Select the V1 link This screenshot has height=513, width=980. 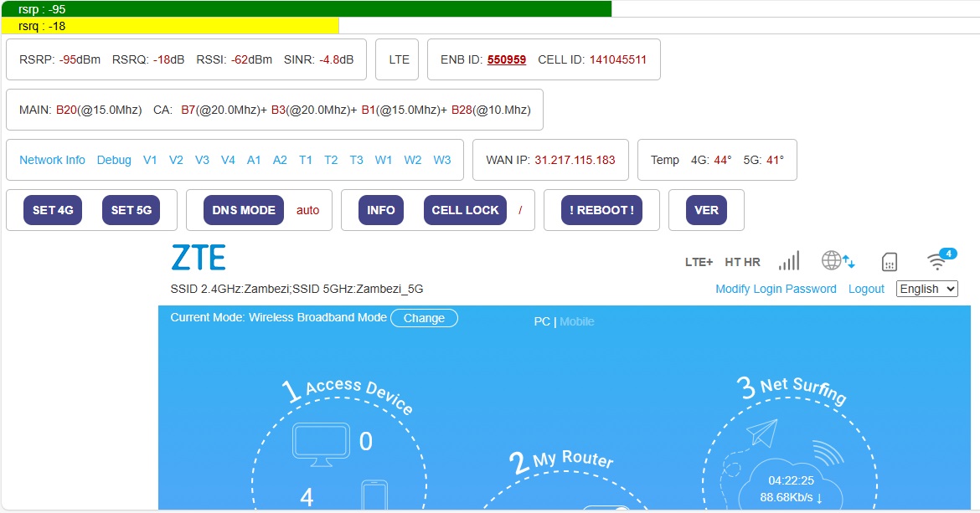[150, 160]
